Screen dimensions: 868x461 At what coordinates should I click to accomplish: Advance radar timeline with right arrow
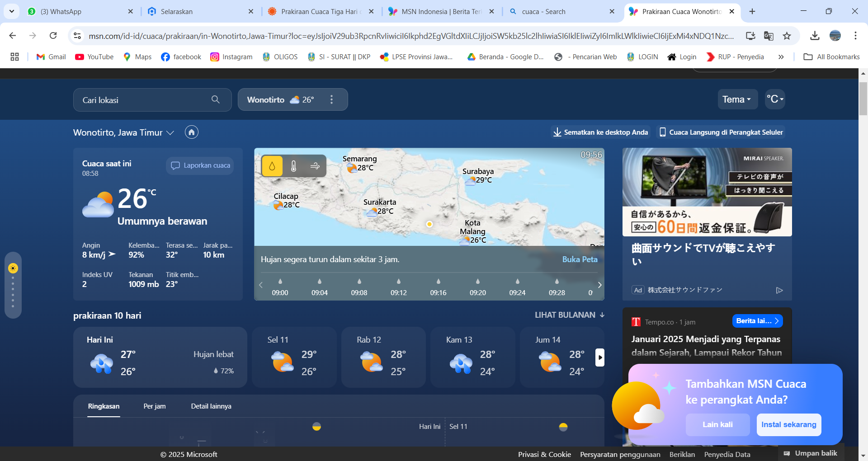click(599, 285)
